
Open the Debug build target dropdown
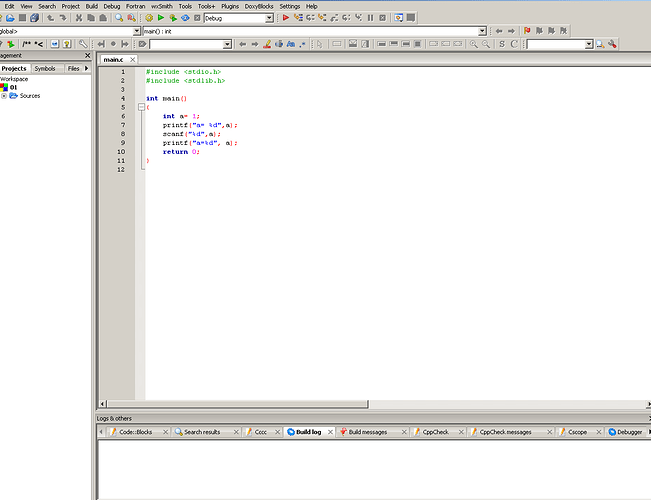click(268, 18)
